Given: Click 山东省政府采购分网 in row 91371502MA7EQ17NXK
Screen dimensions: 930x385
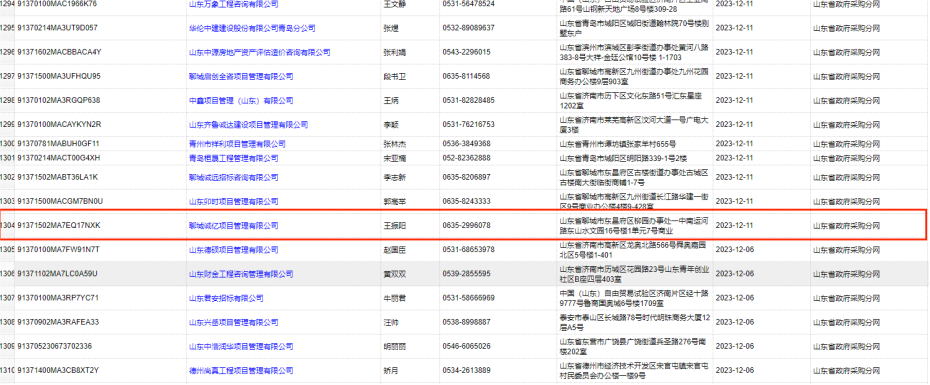Looking at the screenshot, I should coord(846,225).
